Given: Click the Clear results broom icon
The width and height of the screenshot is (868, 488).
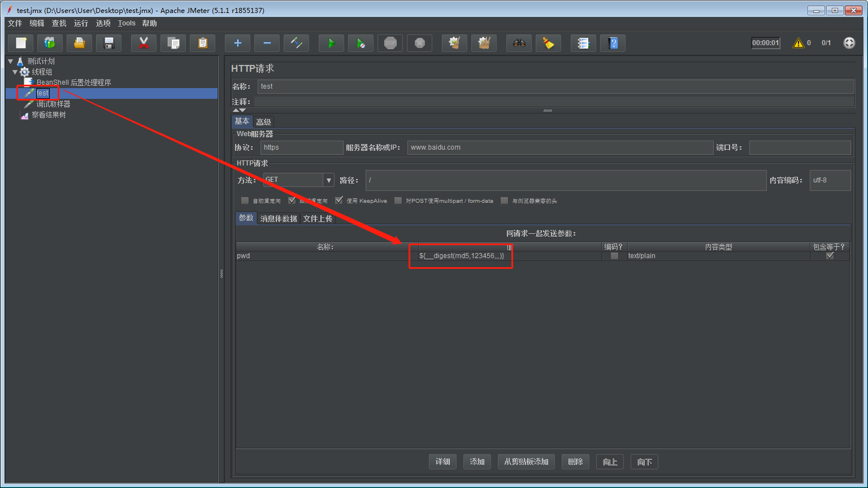Looking at the screenshot, I should click(x=455, y=43).
